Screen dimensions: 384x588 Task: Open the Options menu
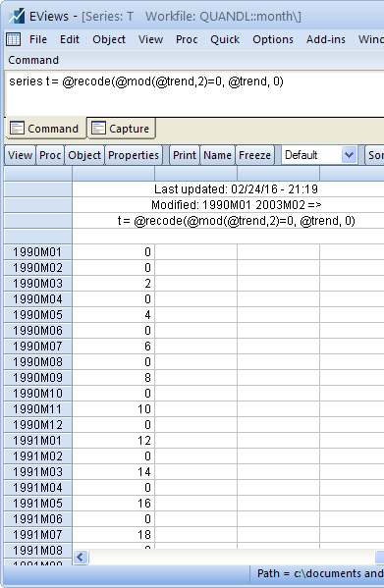[273, 39]
